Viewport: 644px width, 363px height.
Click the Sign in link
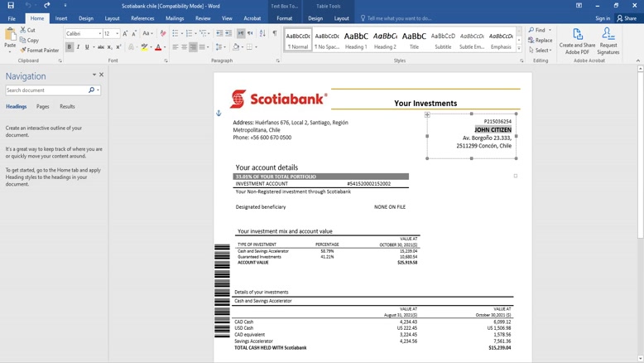tap(602, 18)
